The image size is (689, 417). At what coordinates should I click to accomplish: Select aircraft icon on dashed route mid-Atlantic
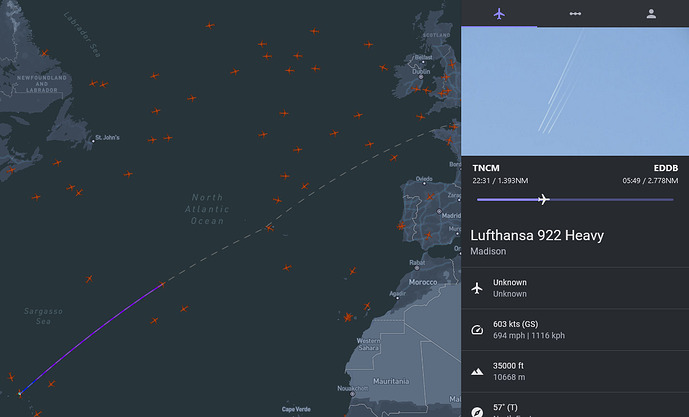(x=269, y=228)
